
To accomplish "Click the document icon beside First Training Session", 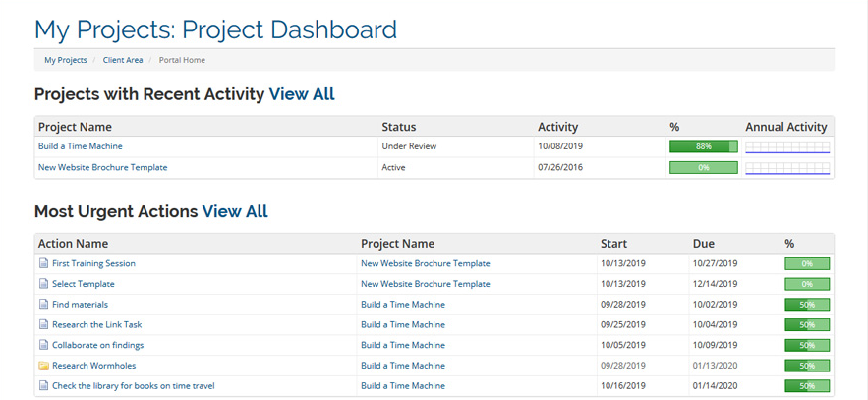I will pos(43,264).
